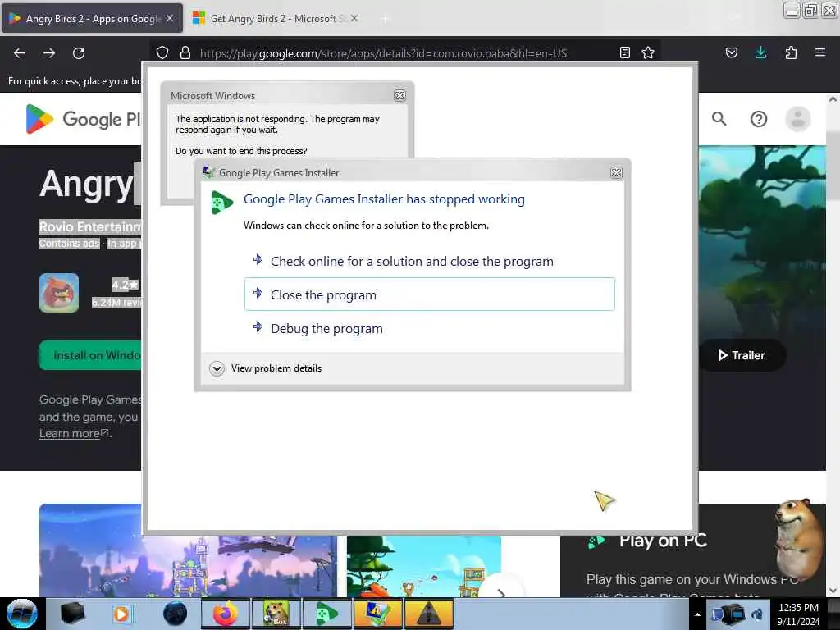Play the Trailer
This screenshot has height=630, width=840.
(x=742, y=355)
